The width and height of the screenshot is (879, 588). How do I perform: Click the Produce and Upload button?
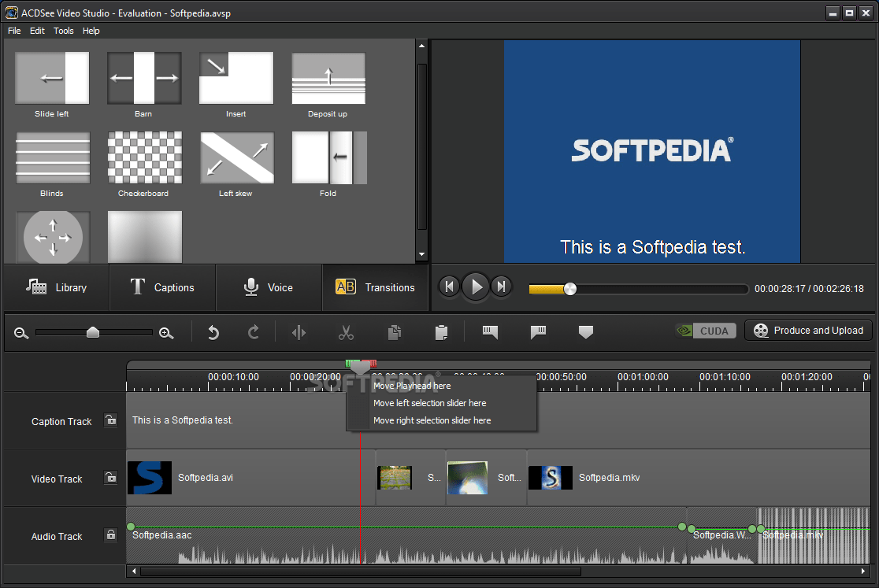(808, 331)
